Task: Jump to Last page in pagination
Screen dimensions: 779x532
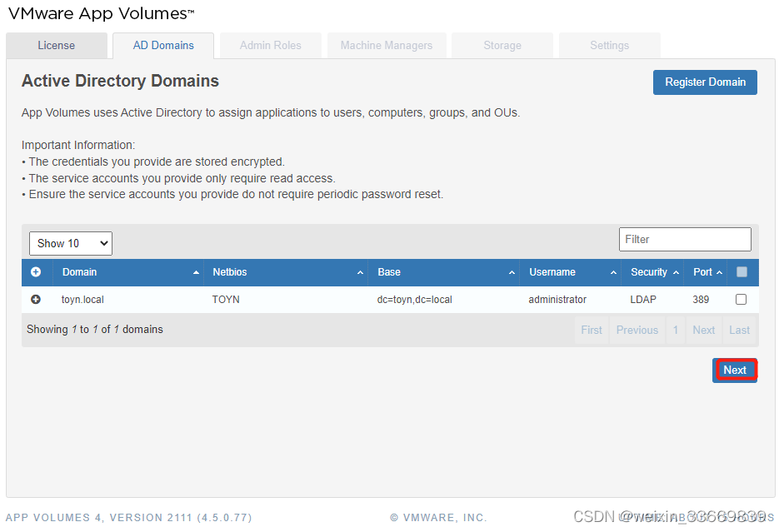Action: pos(739,330)
